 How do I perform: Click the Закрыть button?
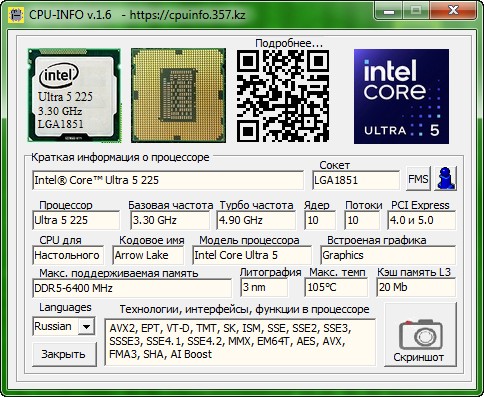[x=64, y=354]
